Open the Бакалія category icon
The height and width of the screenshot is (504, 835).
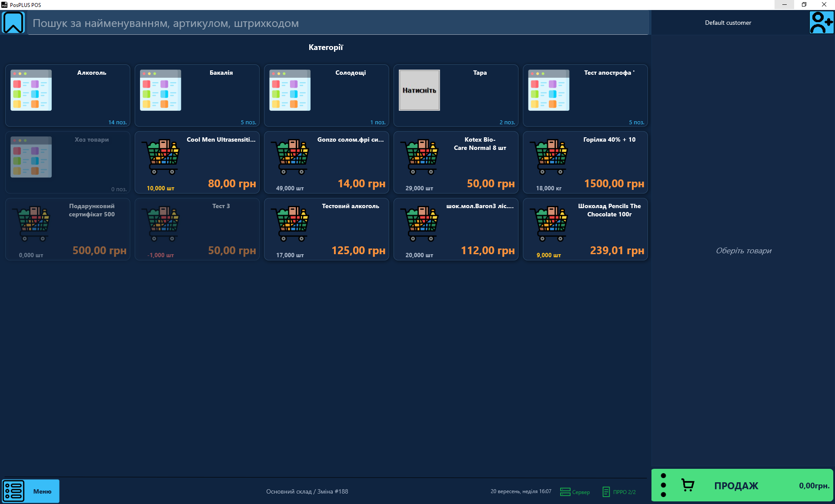[160, 90]
